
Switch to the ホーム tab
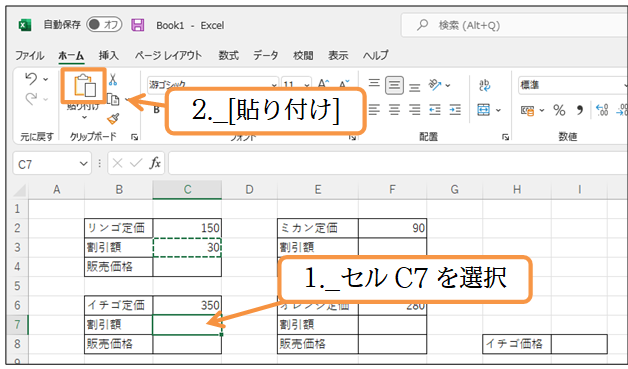(71, 55)
